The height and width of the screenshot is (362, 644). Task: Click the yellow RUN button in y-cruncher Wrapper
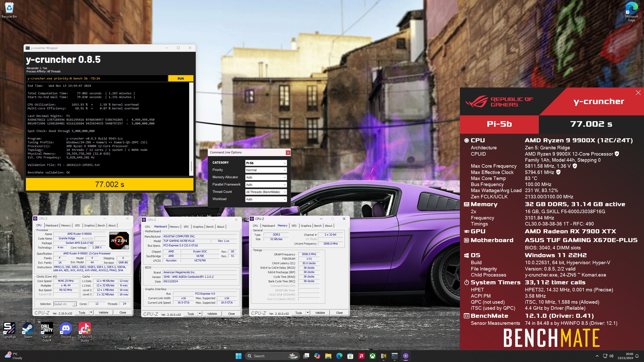coord(181,78)
